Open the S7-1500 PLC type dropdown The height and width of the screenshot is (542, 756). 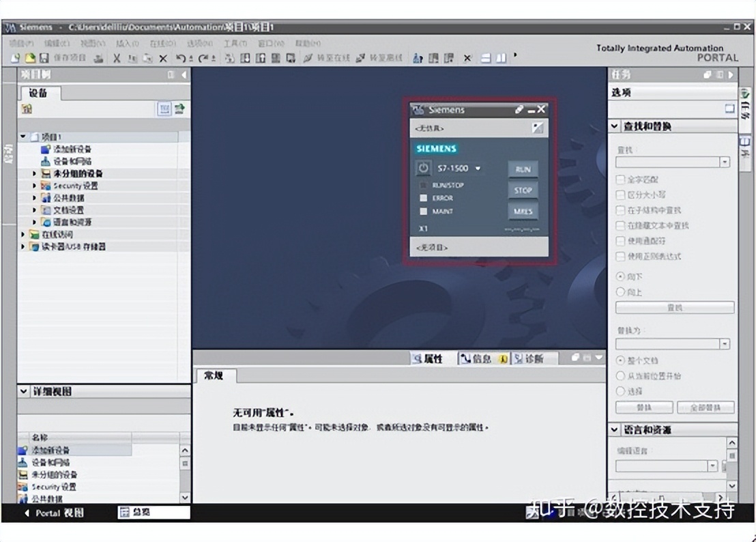click(478, 168)
